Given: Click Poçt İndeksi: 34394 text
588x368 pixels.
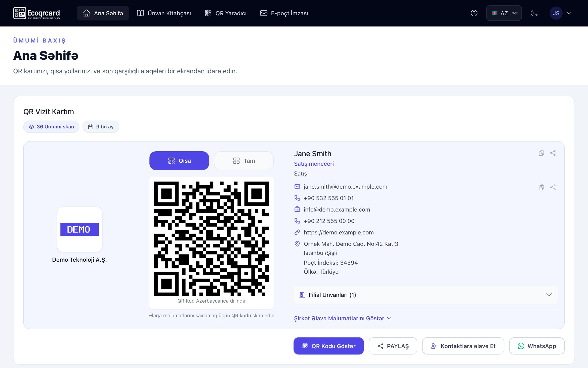Looking at the screenshot, I should pos(331,263).
